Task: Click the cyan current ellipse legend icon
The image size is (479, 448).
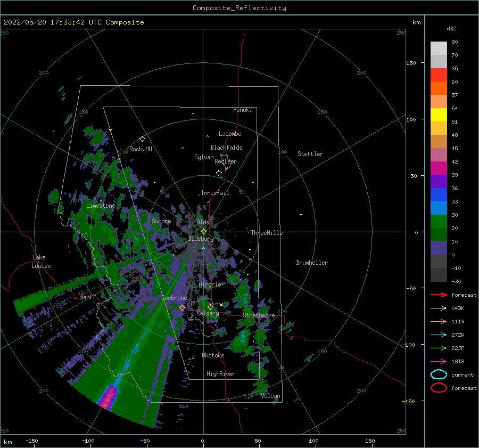Action: (x=439, y=374)
